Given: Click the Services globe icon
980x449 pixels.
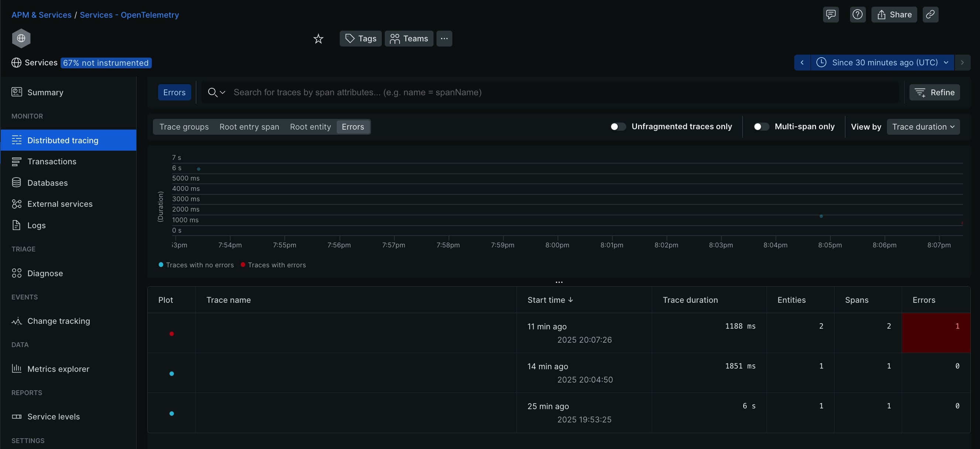Looking at the screenshot, I should [16, 63].
